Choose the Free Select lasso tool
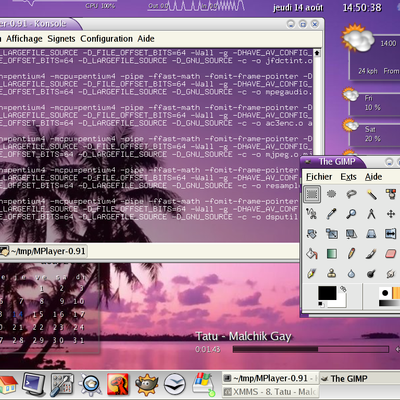Viewport: 400px width, 400px height. (351, 194)
